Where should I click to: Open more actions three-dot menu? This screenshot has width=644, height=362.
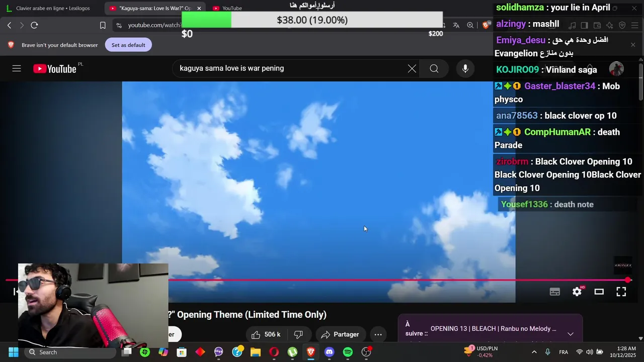pyautogui.click(x=378, y=334)
